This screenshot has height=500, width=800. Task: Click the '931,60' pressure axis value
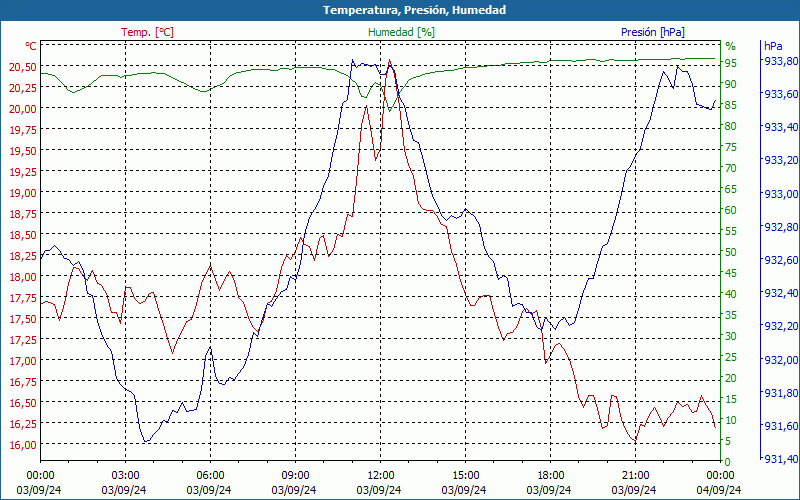tap(781, 427)
